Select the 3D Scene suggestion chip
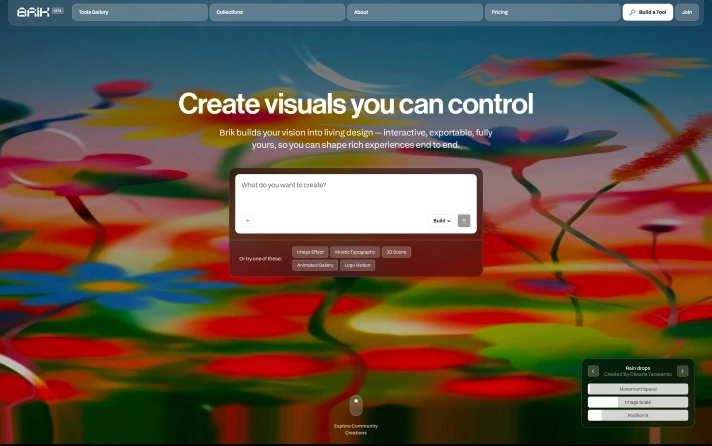 [396, 252]
